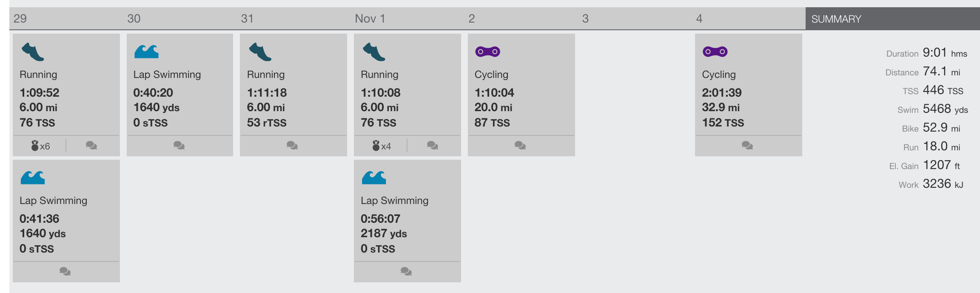This screenshot has width=980, height=293.
Task: Open comments on the 1:11:18 running workout
Action: (292, 145)
